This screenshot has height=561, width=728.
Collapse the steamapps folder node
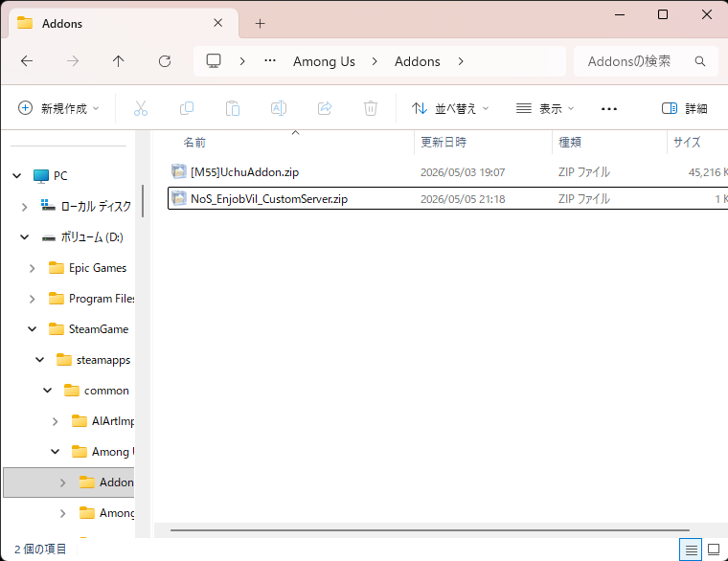[x=40, y=360]
